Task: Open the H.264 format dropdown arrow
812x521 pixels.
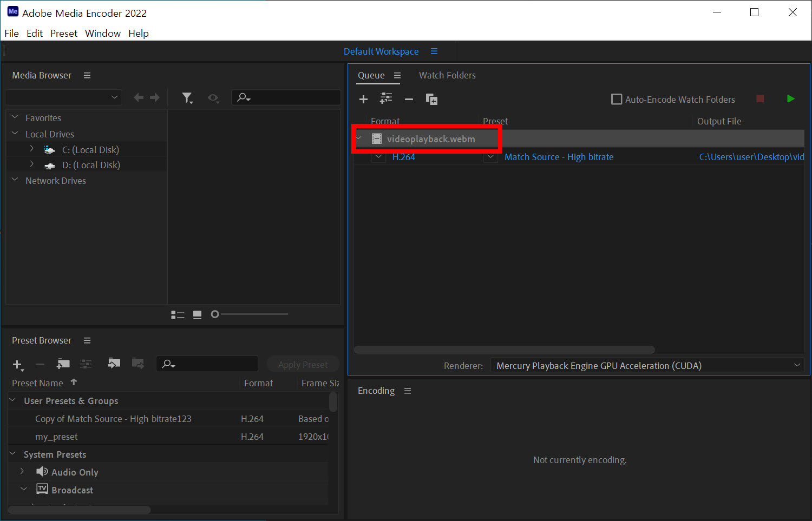Action: 379,157
